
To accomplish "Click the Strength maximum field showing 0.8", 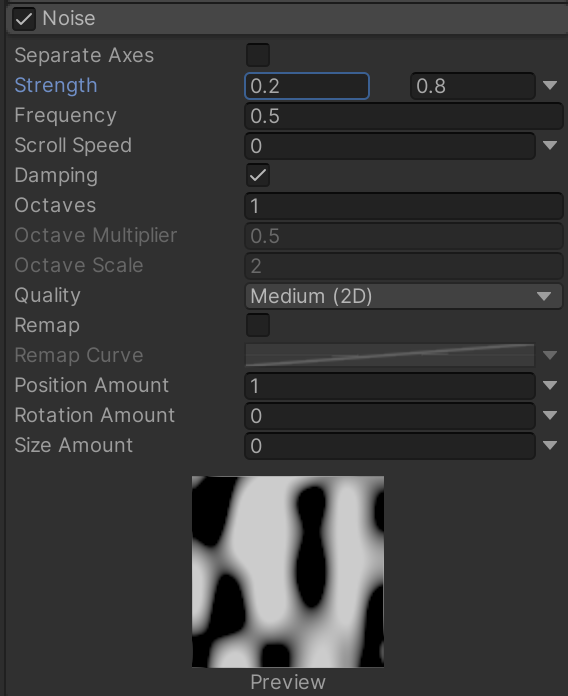I will [473, 86].
